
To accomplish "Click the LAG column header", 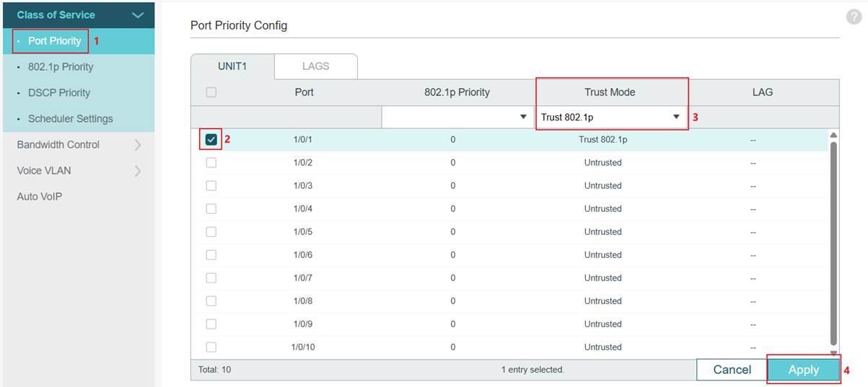I will coord(762,92).
